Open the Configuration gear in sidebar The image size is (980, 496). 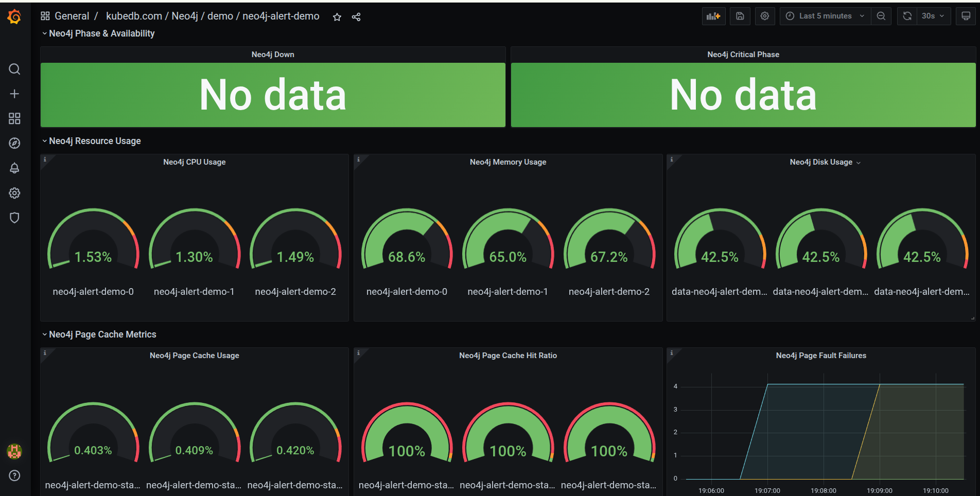click(14, 193)
